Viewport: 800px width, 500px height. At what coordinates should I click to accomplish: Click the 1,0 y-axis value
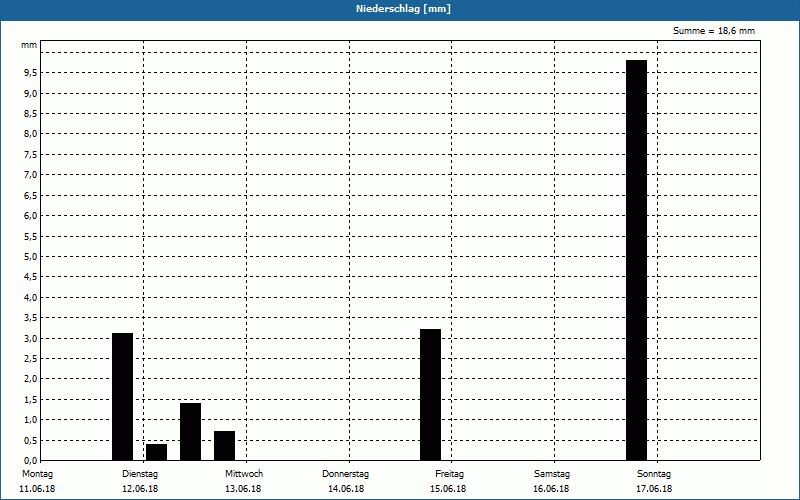30,420
